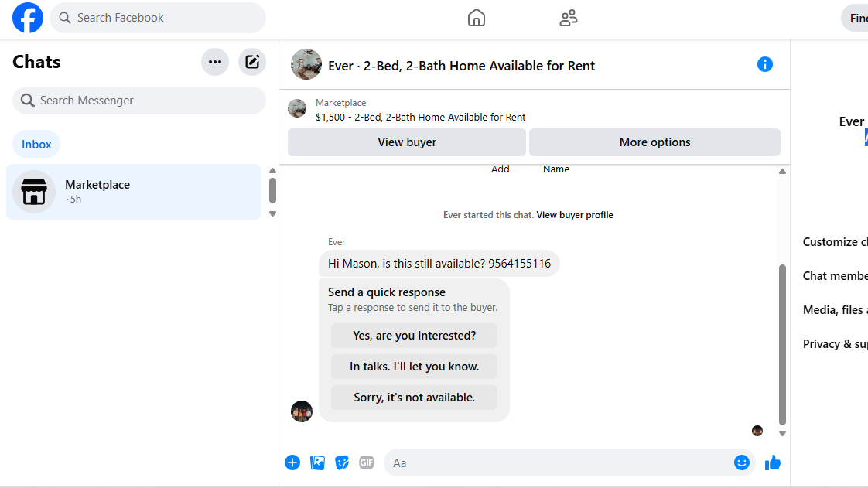Click the Add label above the conversation

pyautogui.click(x=500, y=169)
